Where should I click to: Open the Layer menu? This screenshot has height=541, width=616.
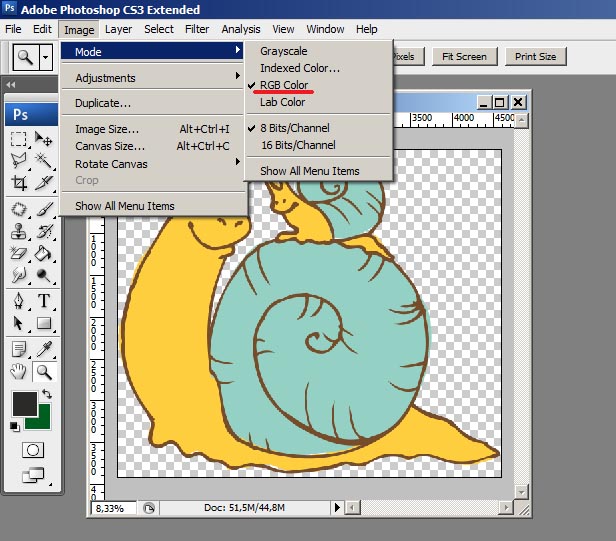118,29
